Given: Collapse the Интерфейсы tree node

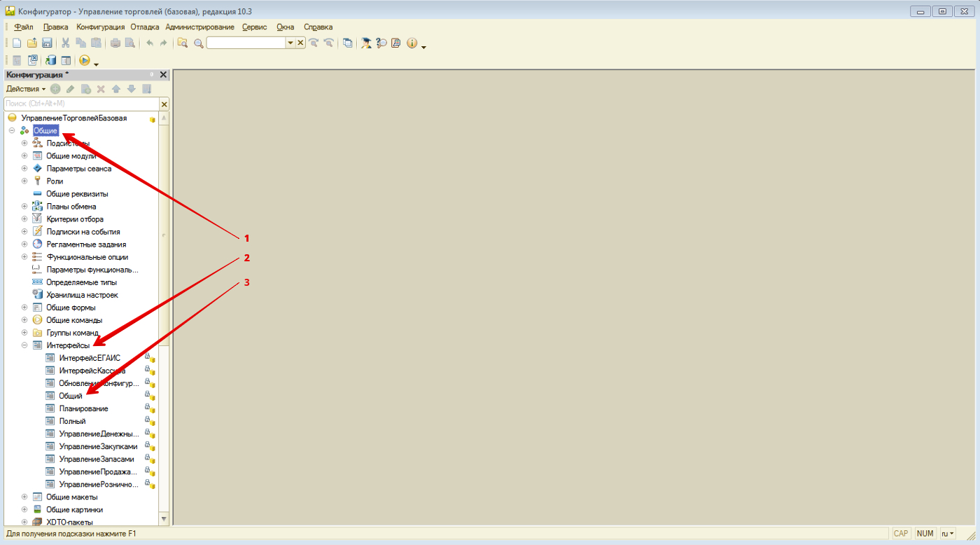Looking at the screenshot, I should 24,345.
